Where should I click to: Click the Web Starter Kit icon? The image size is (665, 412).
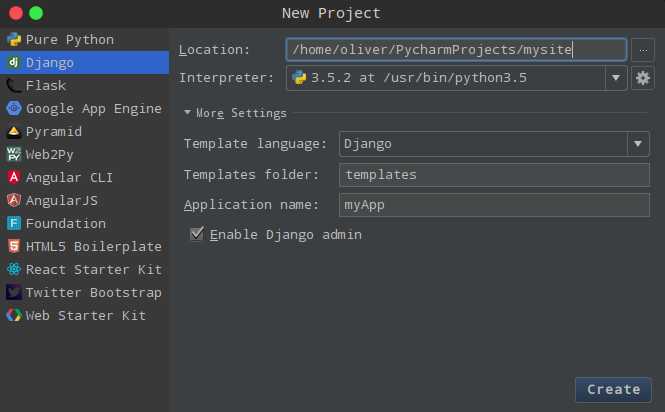(14, 315)
